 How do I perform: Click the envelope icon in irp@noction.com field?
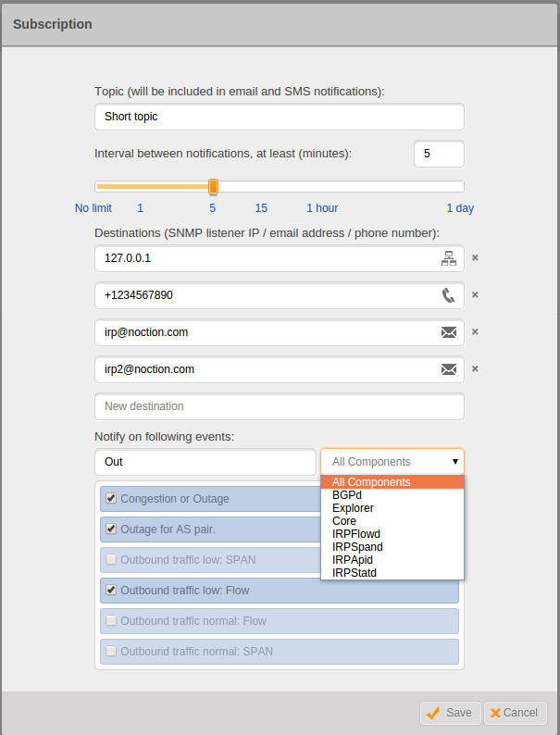click(x=449, y=332)
